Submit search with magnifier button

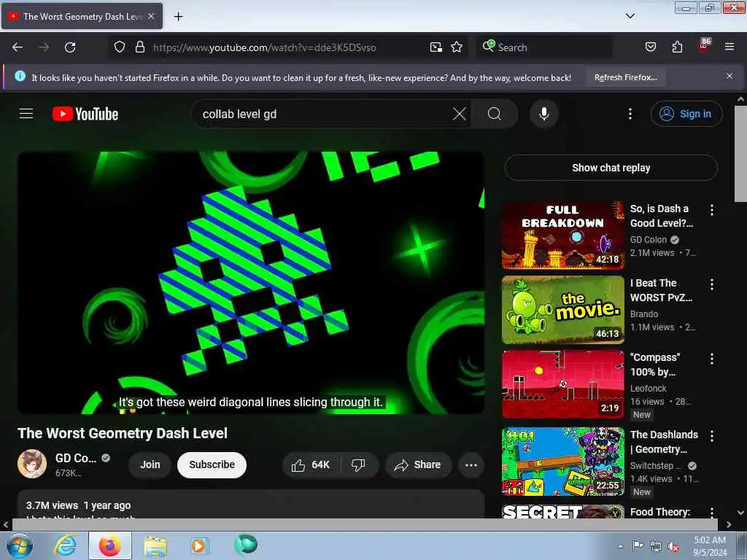coord(495,114)
